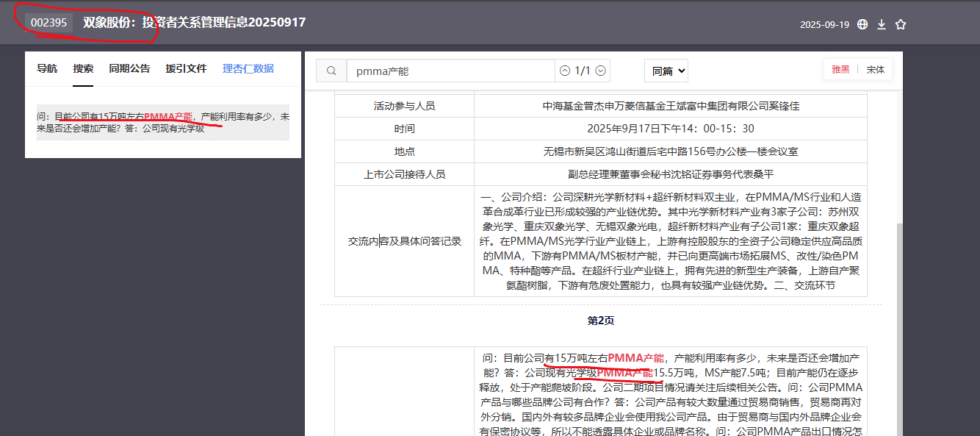This screenshot has height=436, width=980.
Task: Go to previous search match arrow
Action: click(x=564, y=71)
